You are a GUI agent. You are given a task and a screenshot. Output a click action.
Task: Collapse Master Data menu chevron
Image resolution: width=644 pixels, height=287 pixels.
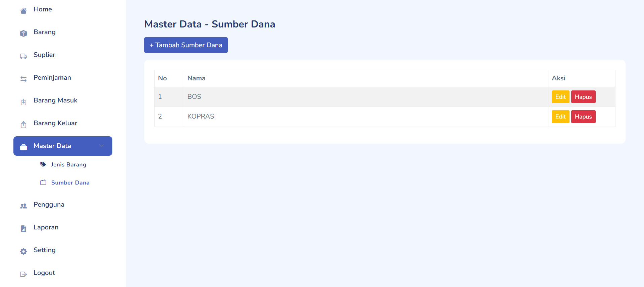point(102,146)
